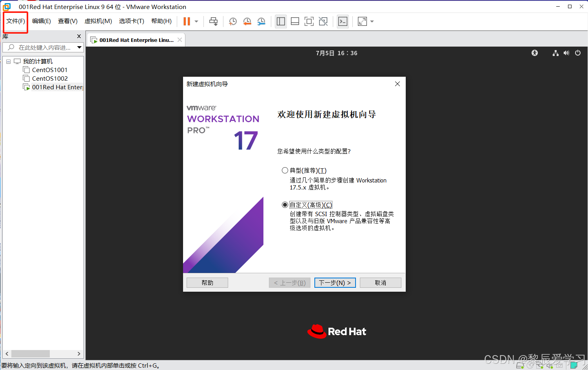Click the GNOME clock 7月5日 16:36
Viewport: 588px width, 370px height.
click(337, 53)
